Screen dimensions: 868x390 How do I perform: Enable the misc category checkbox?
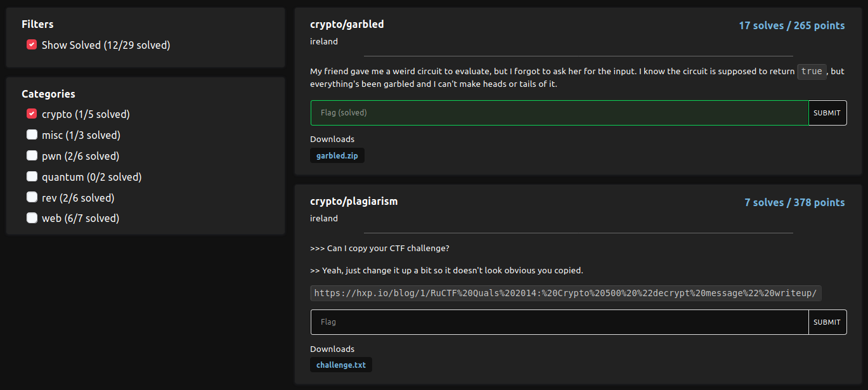click(x=32, y=135)
